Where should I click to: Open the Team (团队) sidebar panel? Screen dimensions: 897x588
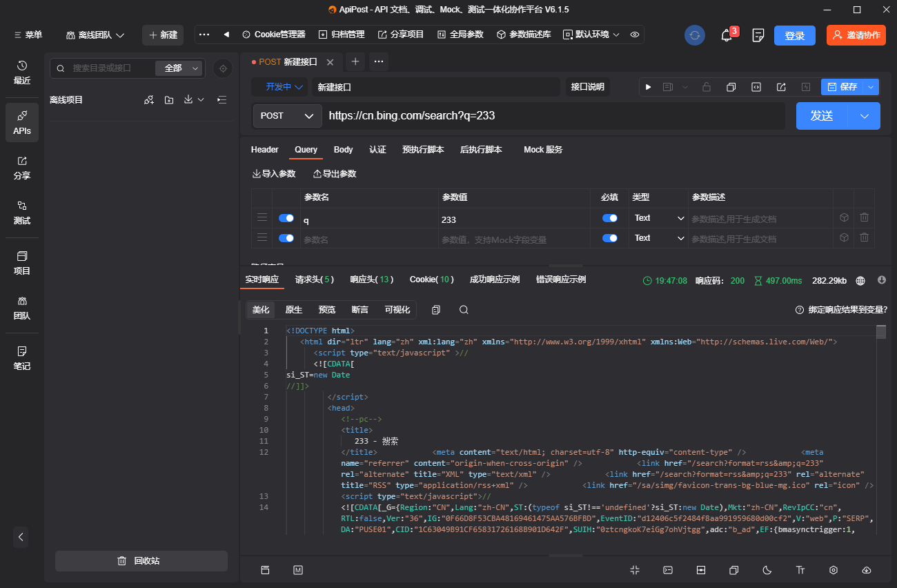[x=22, y=308]
